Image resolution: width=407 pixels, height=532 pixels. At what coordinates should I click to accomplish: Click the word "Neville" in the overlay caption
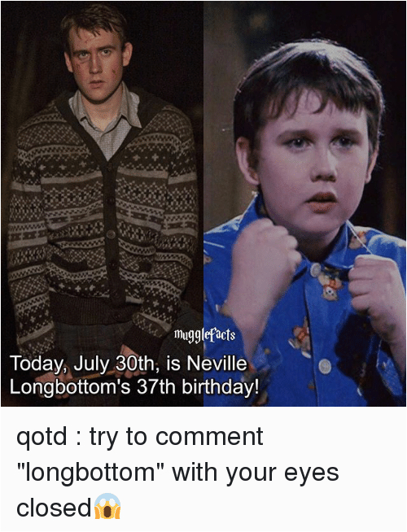pyautogui.click(x=217, y=364)
